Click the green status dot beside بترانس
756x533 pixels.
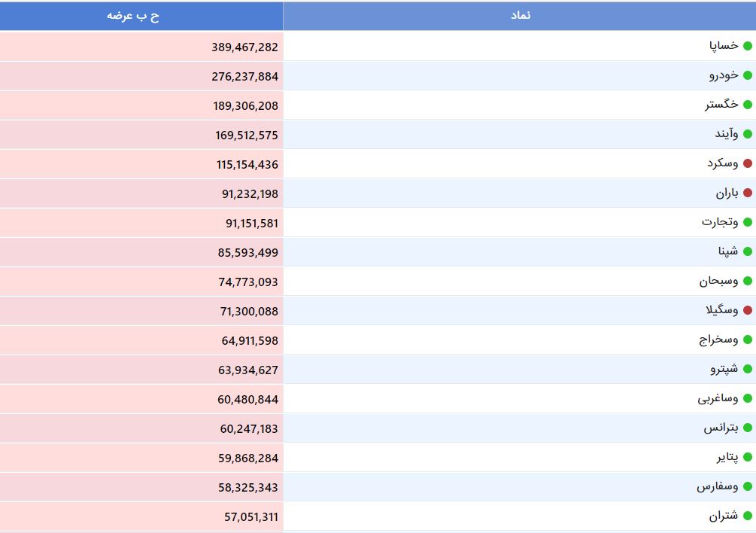pyautogui.click(x=748, y=428)
